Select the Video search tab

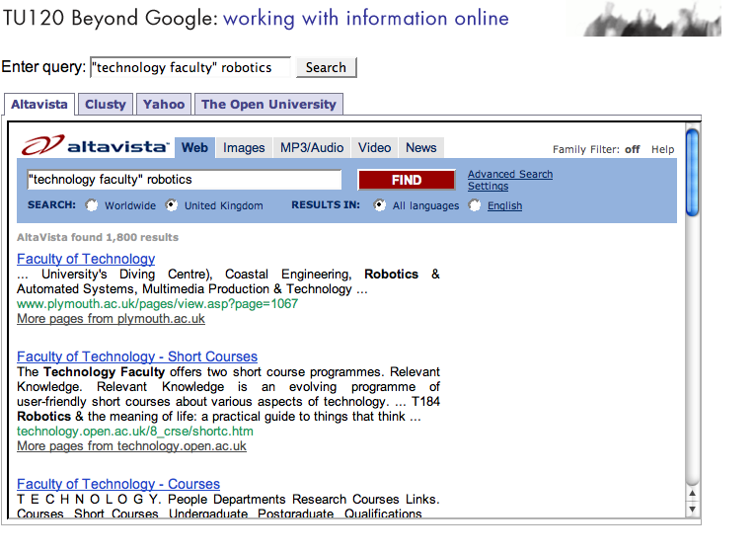pyautogui.click(x=375, y=148)
